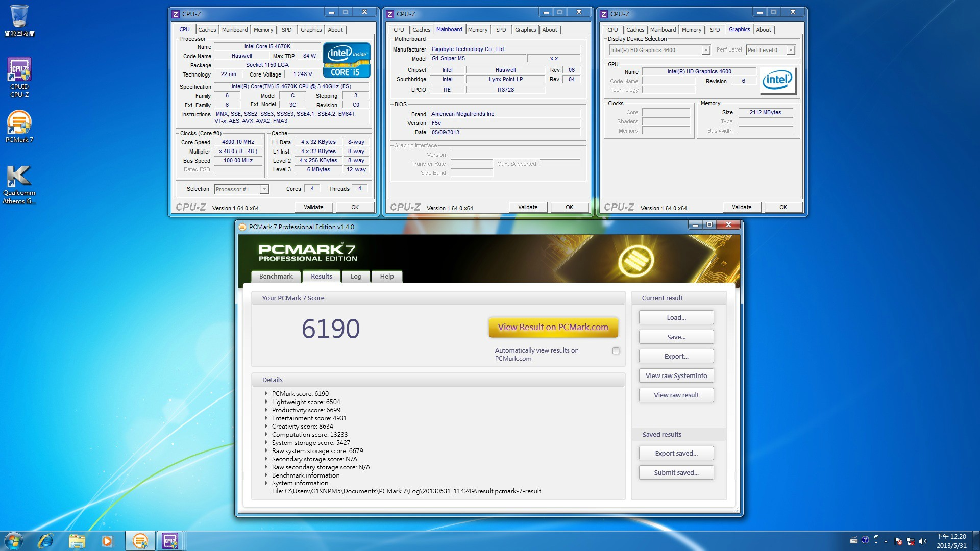The image size is (980, 551).
Task: Click Validate in the first CPU-Z window
Action: [x=313, y=207]
